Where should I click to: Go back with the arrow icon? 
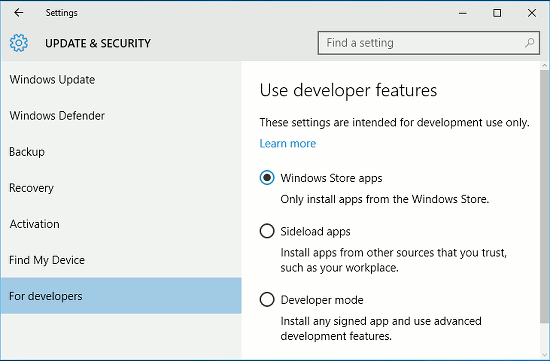[19, 13]
